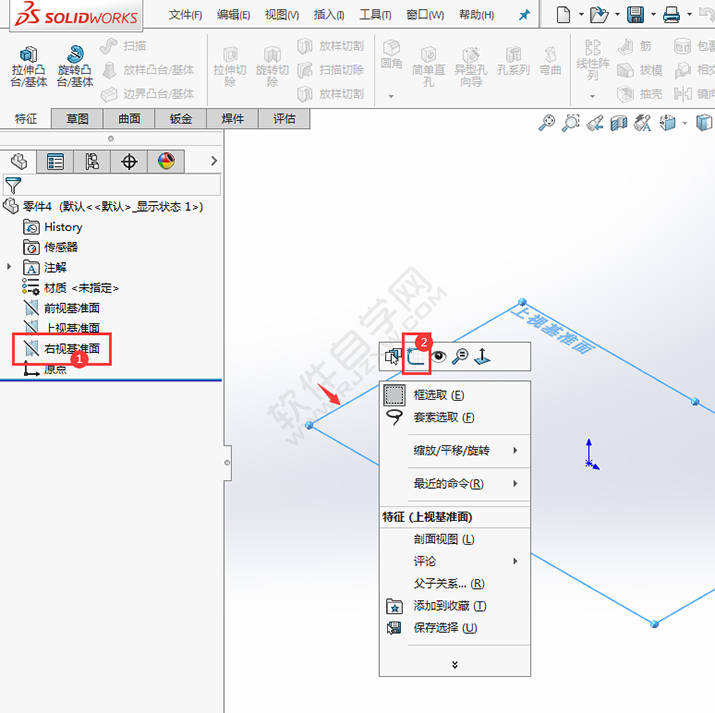Click the filter funnel icon in tree

(13, 186)
